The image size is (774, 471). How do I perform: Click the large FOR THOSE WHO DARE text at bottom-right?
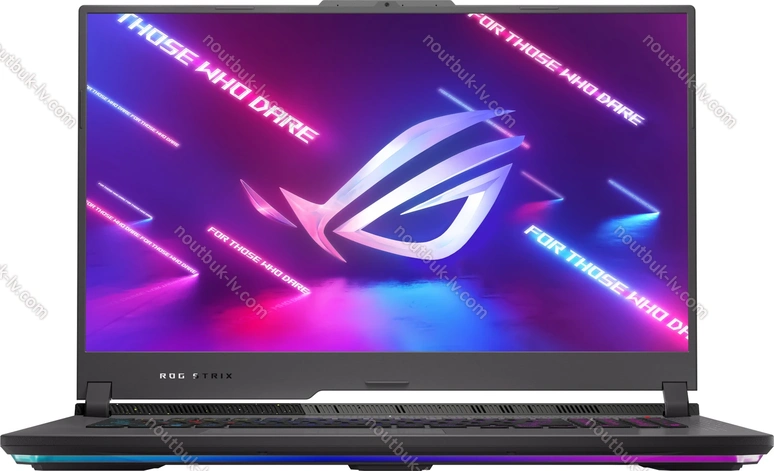coord(607,278)
